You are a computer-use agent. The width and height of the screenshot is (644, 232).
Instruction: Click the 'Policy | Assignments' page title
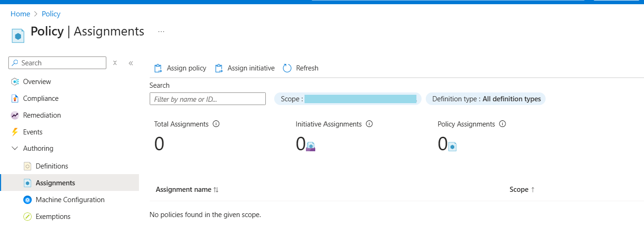(87, 31)
